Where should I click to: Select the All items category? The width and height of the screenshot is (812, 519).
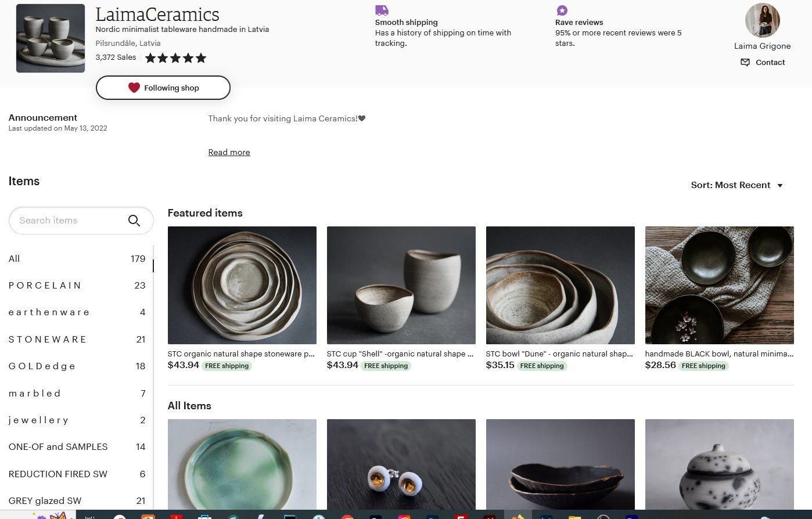point(77,259)
